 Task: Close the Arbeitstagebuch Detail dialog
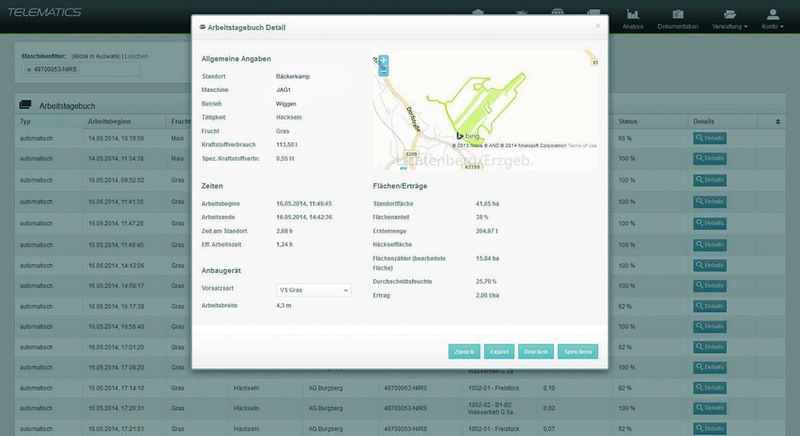pyautogui.click(x=598, y=26)
